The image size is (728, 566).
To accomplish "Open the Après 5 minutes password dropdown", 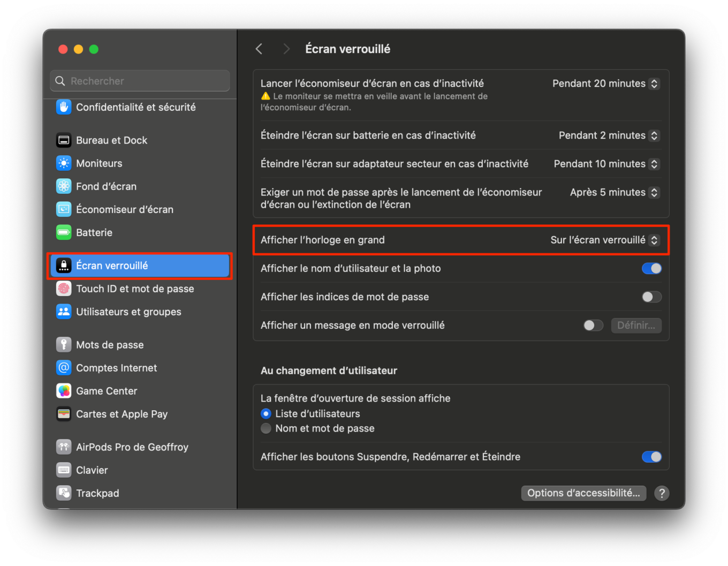I will coord(615,192).
